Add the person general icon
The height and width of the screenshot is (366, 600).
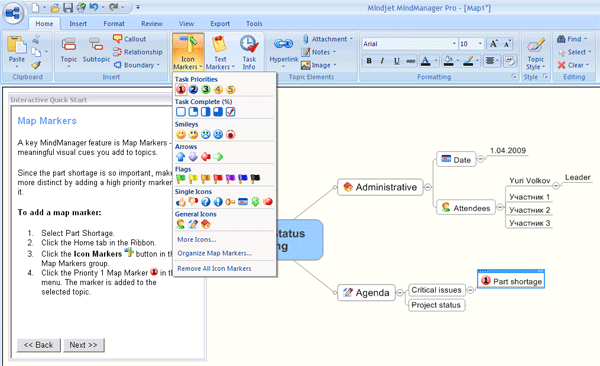[181, 224]
